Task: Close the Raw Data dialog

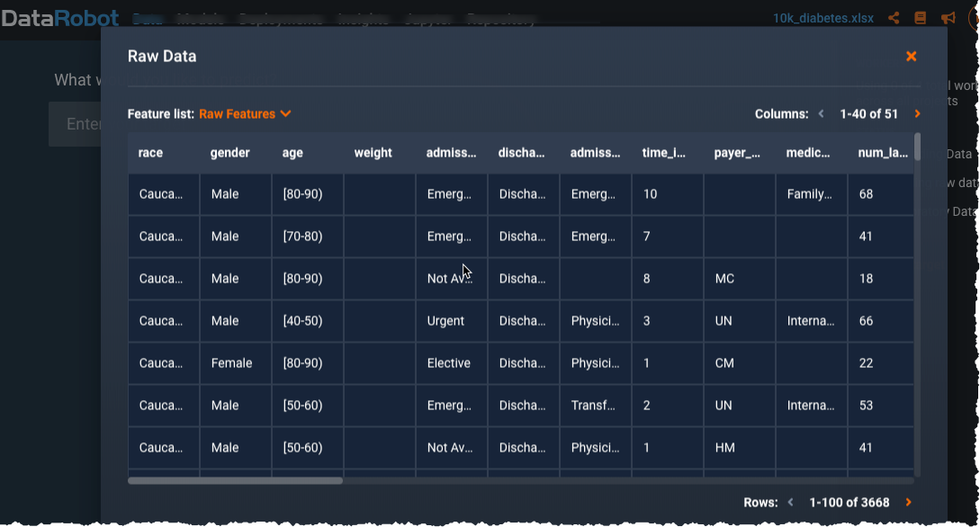Action: click(x=911, y=57)
